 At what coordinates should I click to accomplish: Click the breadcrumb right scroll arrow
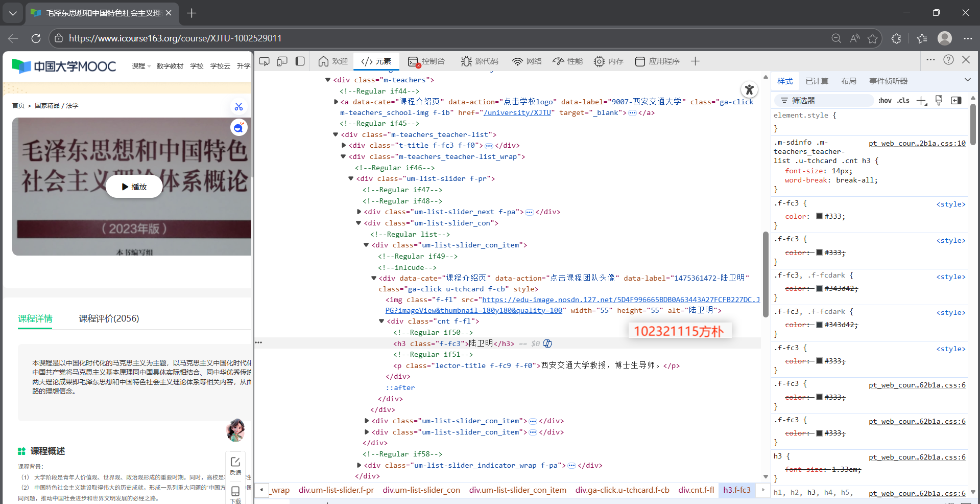coord(763,490)
